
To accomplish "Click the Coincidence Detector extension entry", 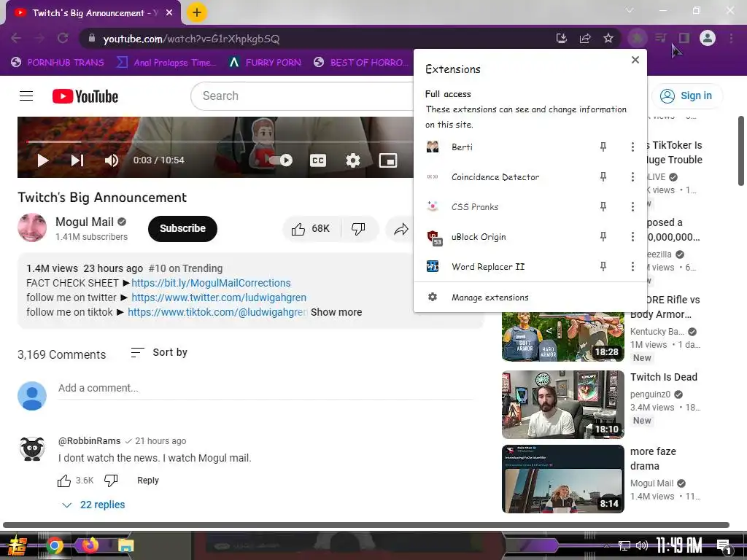I will (x=505, y=176).
